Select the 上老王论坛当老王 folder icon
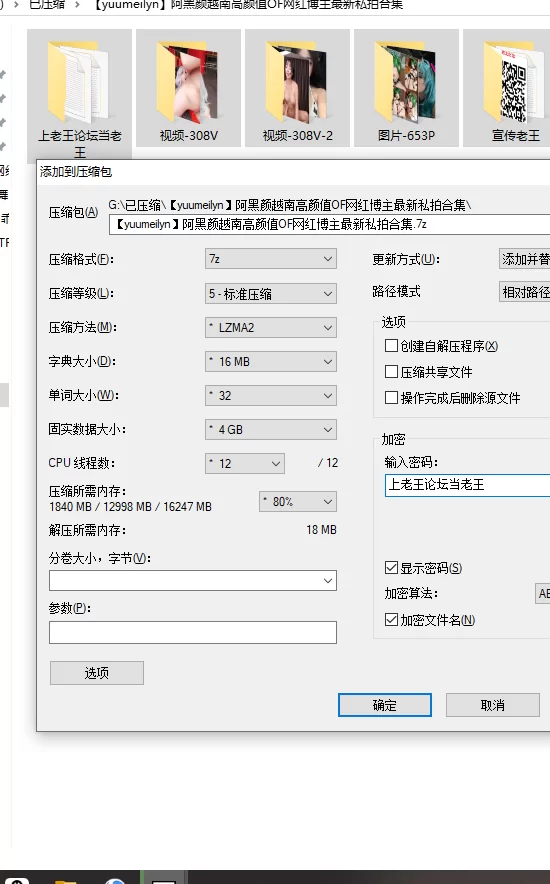This screenshot has height=884, width=550. click(79, 80)
